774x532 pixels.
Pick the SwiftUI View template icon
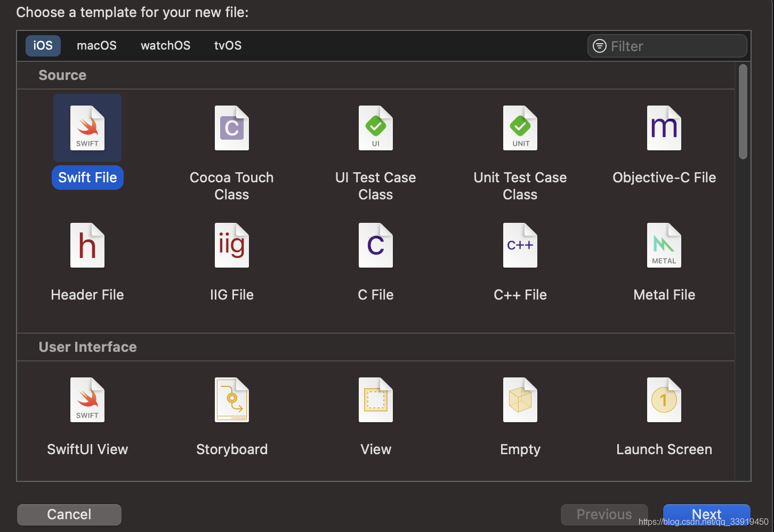(x=87, y=400)
